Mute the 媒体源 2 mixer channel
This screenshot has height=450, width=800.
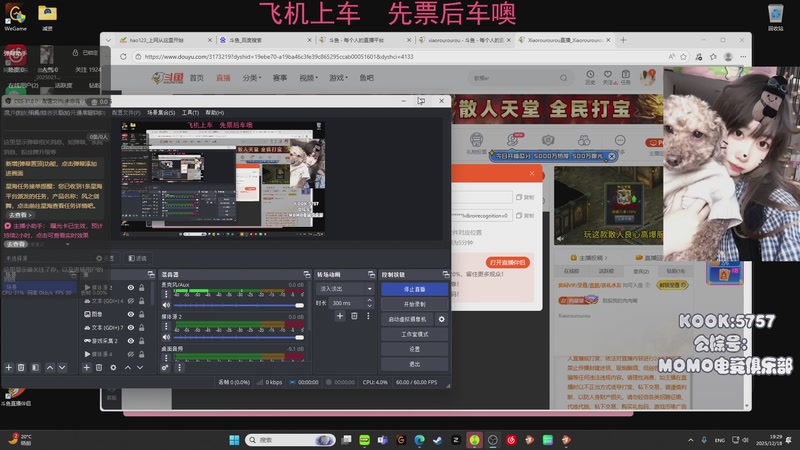(166, 337)
